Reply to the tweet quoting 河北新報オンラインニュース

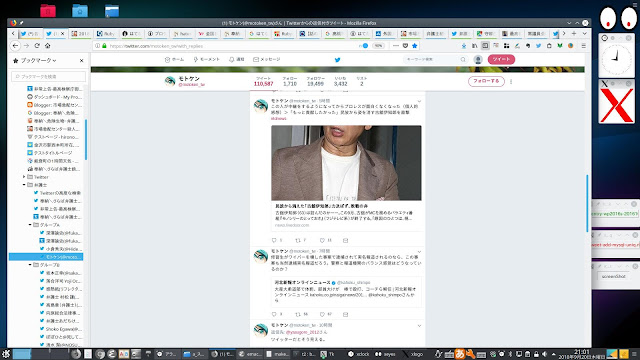274,314
